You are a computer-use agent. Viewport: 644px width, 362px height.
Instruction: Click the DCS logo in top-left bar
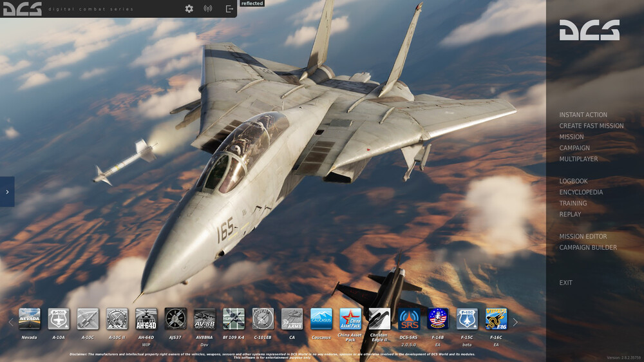click(22, 8)
